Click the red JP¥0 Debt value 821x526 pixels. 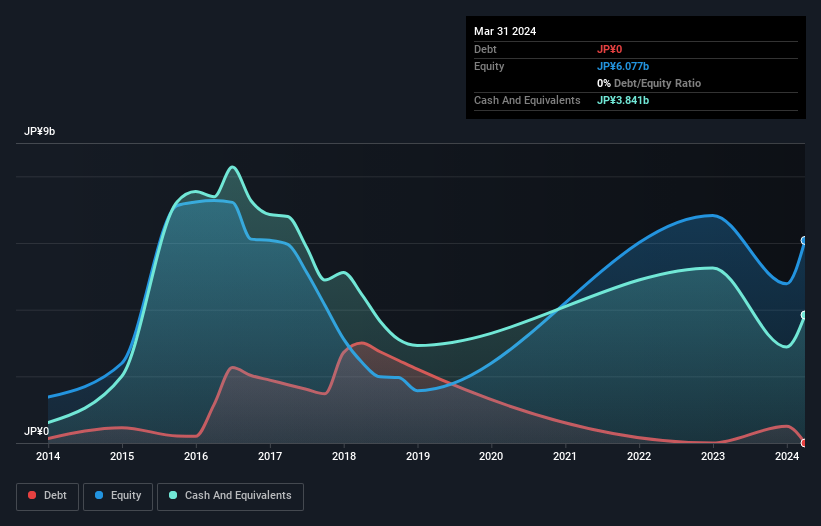click(609, 49)
